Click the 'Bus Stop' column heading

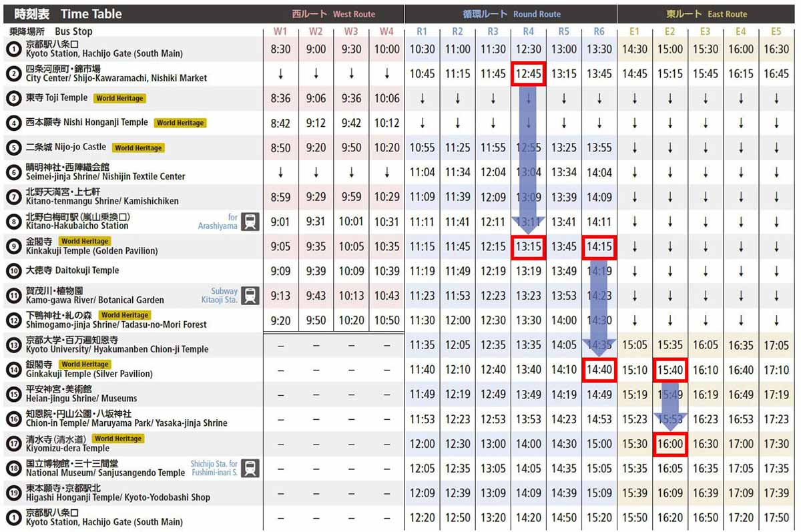[73, 31]
